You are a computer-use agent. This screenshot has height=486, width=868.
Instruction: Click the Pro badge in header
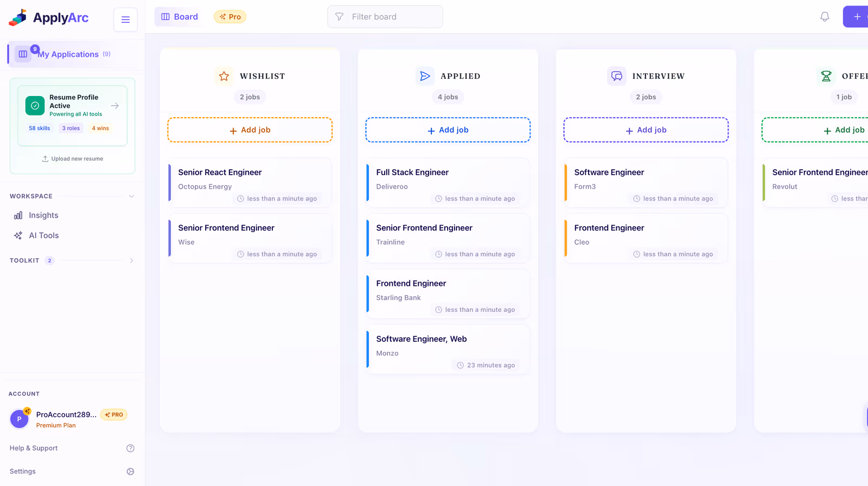[x=230, y=17]
